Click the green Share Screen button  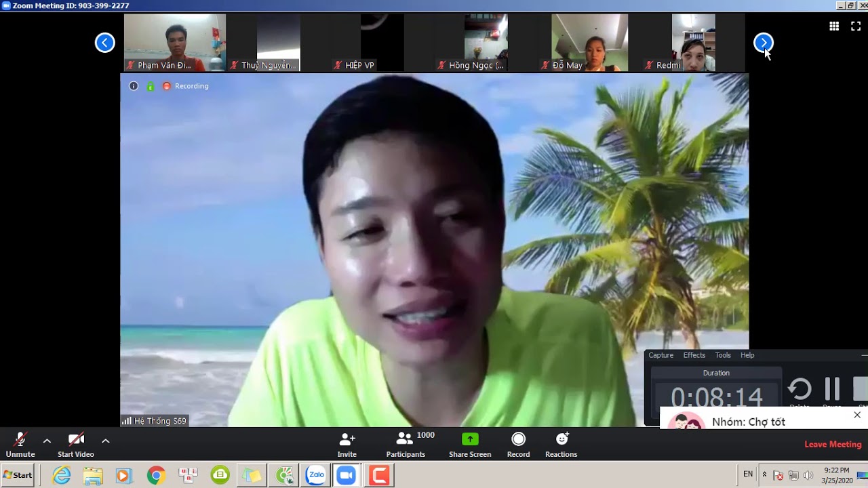pos(469,445)
